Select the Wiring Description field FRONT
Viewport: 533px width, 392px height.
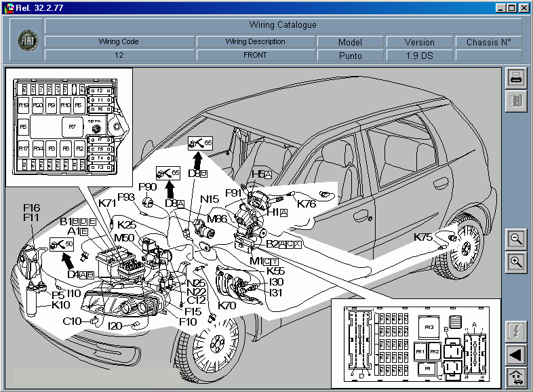pos(255,55)
